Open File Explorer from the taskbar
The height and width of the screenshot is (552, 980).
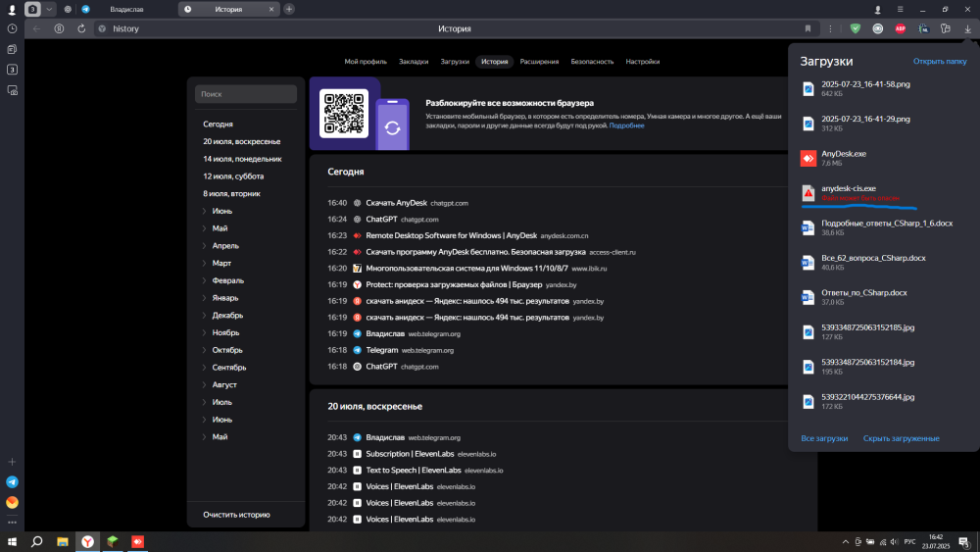pyautogui.click(x=63, y=541)
